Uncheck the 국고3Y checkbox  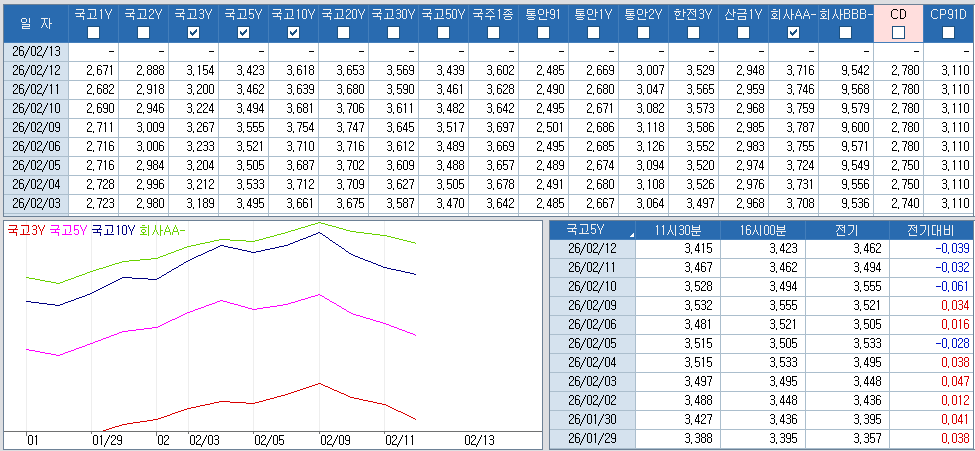click(x=193, y=33)
